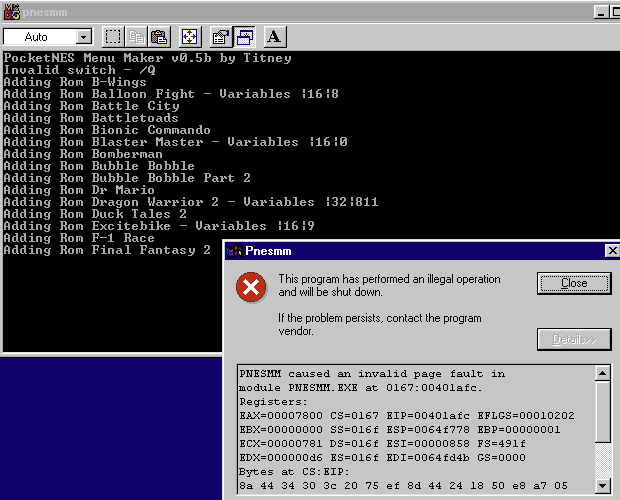
Task: Click the Details>> button
Action: click(574, 339)
